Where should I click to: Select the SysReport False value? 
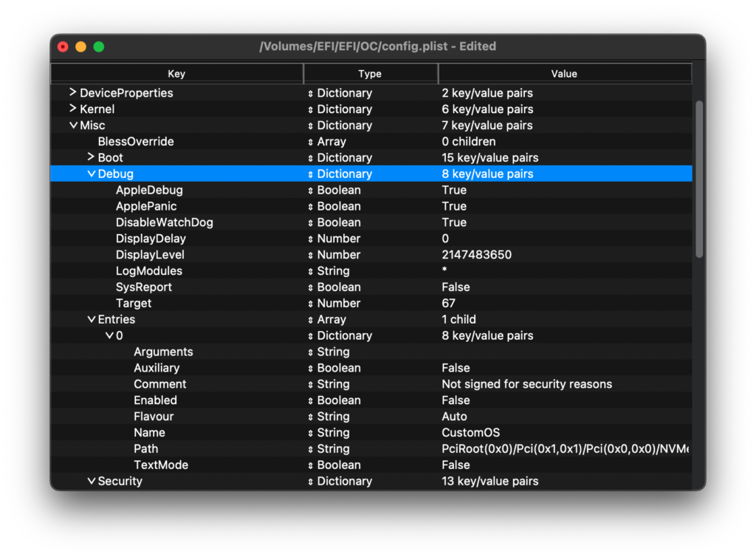[456, 287]
